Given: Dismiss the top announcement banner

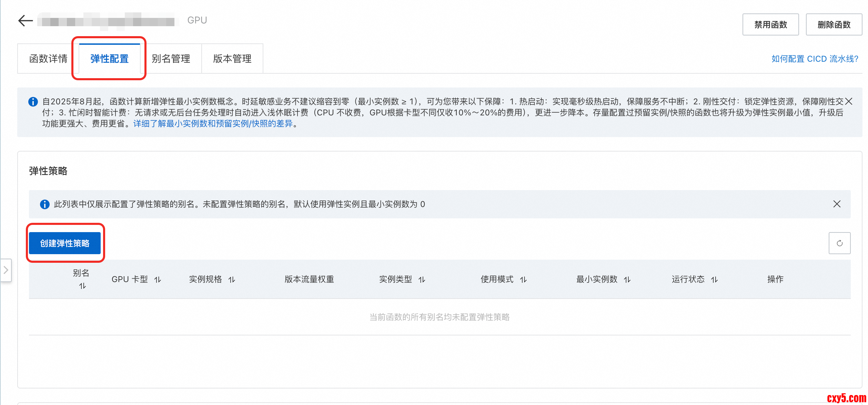Looking at the screenshot, I should 848,101.
